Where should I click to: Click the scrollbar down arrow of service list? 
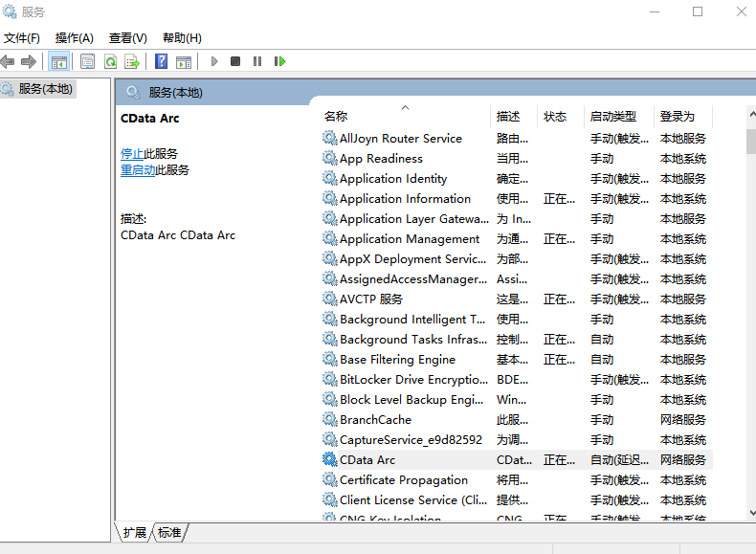click(751, 513)
